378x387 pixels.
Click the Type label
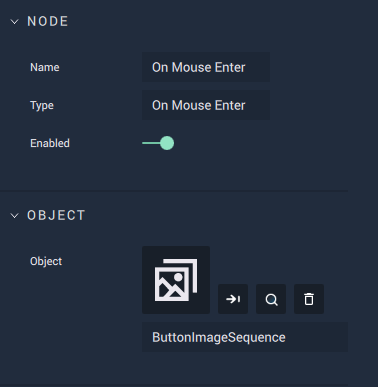42,106
